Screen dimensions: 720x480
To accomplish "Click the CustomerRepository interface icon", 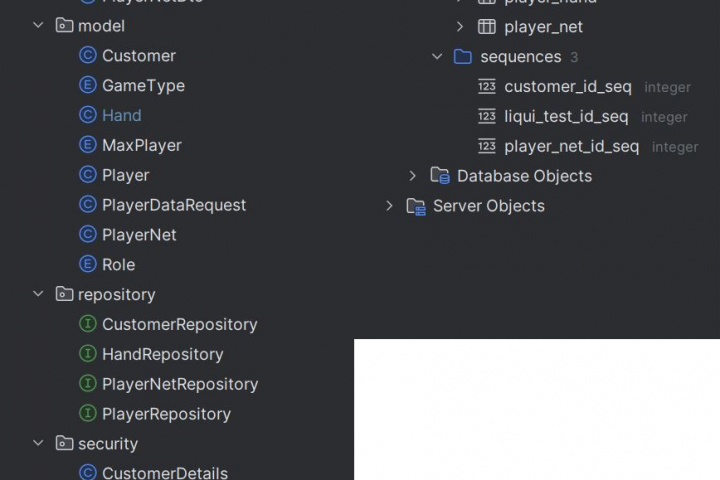I will click(88, 324).
